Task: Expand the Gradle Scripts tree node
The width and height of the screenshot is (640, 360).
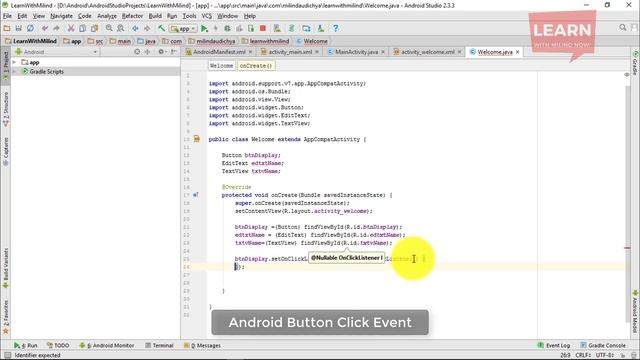Action: tap(14, 71)
